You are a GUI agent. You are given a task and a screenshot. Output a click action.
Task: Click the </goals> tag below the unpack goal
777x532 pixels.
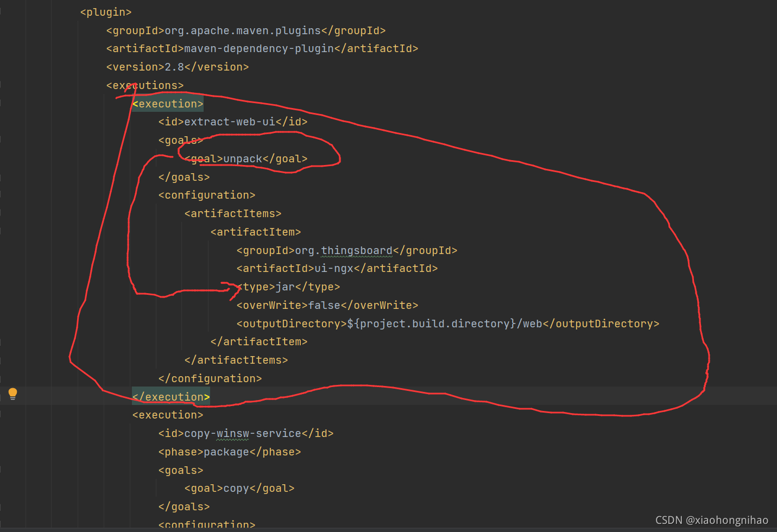(184, 177)
